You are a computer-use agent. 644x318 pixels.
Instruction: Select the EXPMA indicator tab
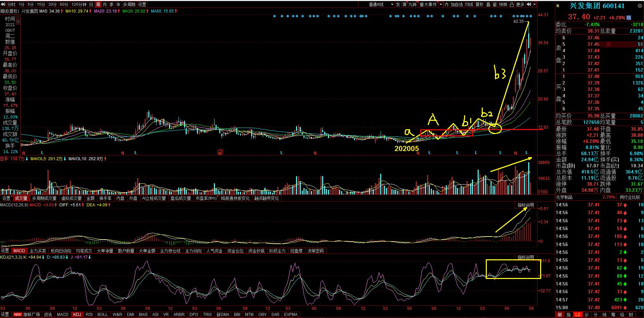[x=291, y=315]
